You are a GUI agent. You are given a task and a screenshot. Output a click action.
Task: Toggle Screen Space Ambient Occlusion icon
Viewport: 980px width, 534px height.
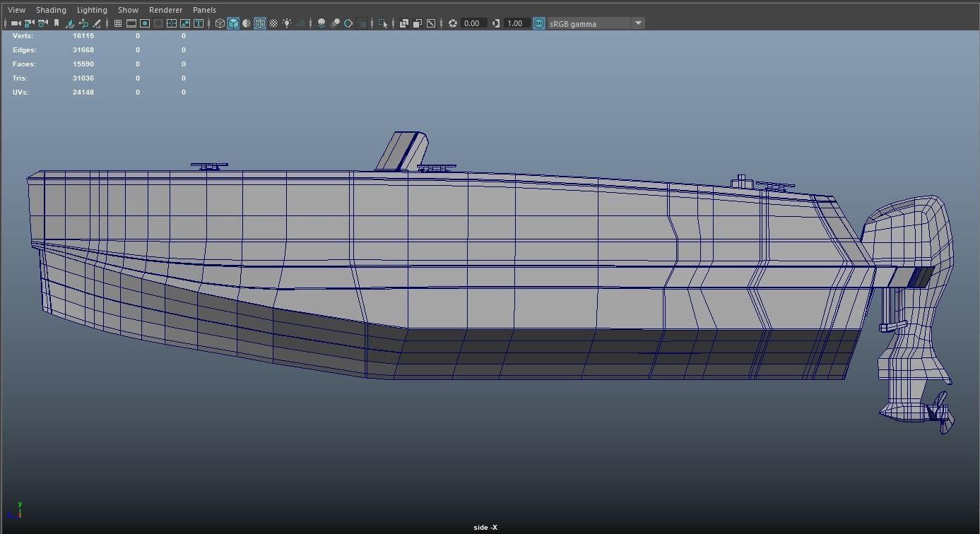coord(321,23)
